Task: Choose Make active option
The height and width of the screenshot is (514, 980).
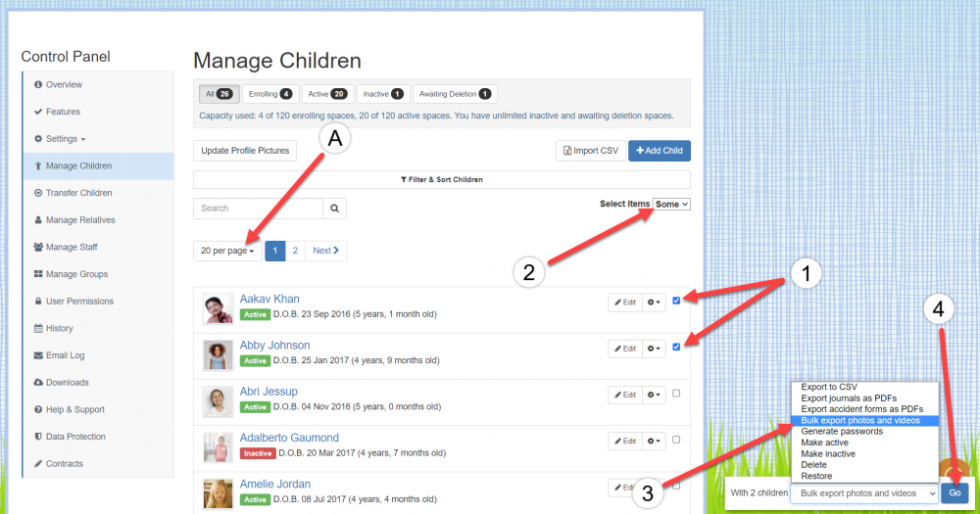Action: [x=864, y=443]
